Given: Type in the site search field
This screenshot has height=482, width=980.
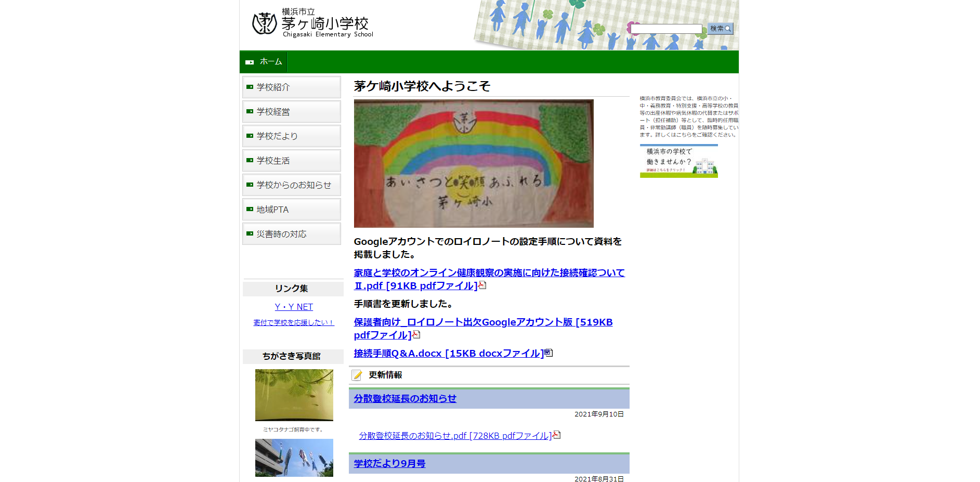Looking at the screenshot, I should click(667, 29).
